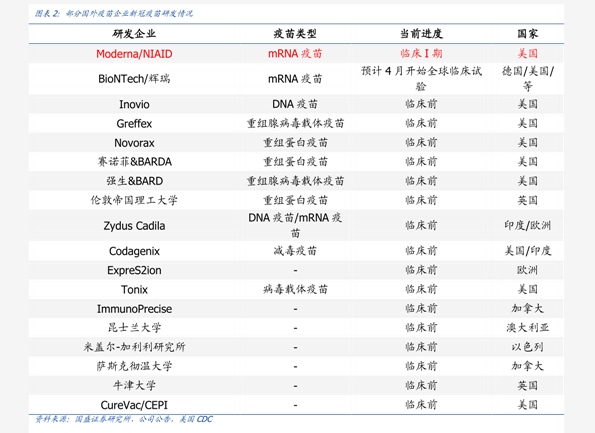Select the Inovio company cell
The image size is (595, 433).
(x=134, y=104)
